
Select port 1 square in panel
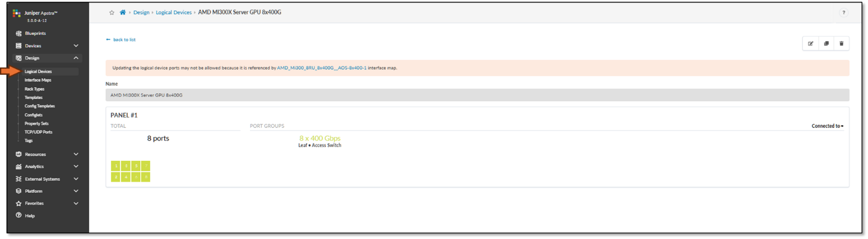click(x=115, y=165)
